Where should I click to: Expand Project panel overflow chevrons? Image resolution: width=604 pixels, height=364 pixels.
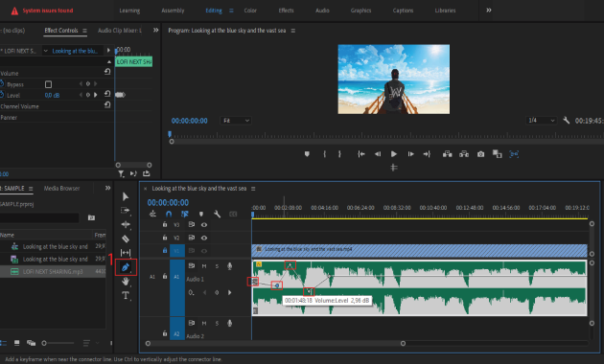(x=107, y=188)
